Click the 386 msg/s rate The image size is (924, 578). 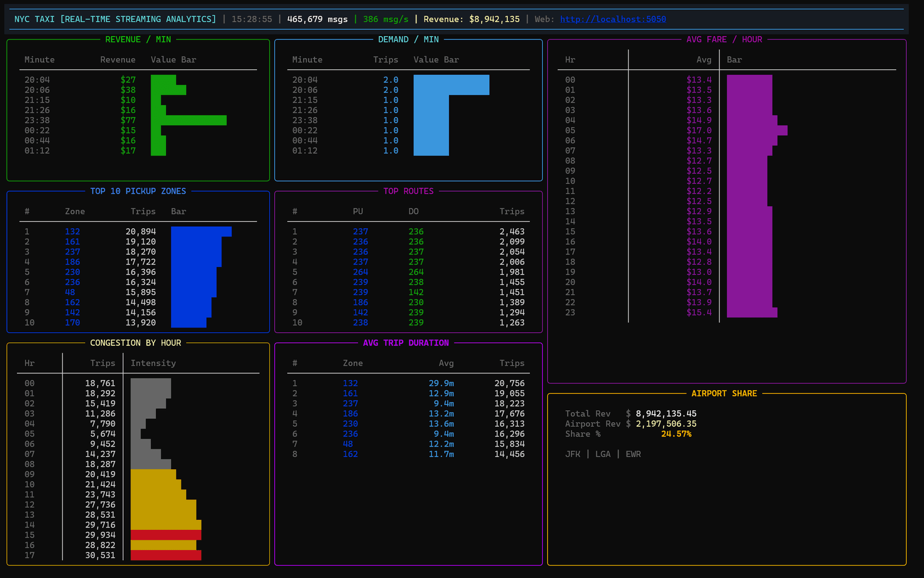click(x=385, y=19)
